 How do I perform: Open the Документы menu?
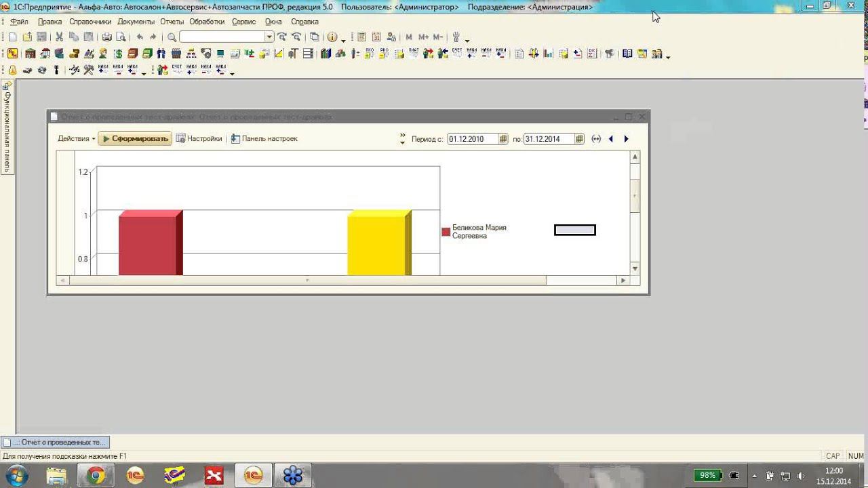(x=136, y=22)
